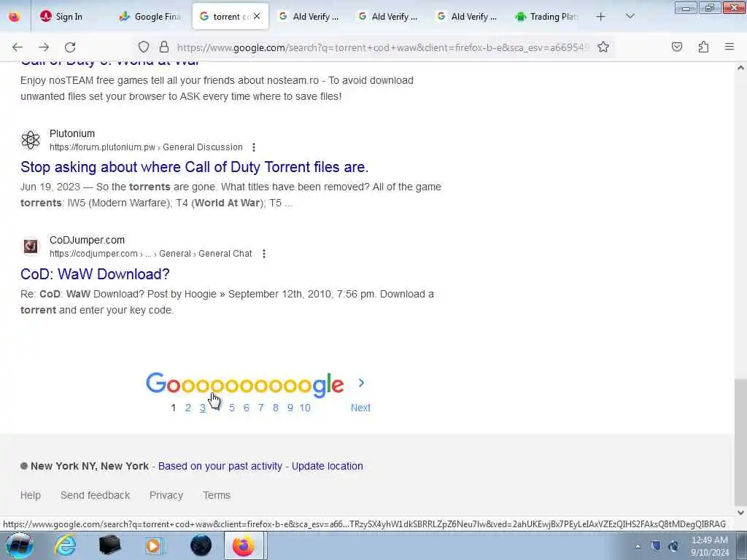Open the black box app in taskbar
747x560 pixels.
click(x=109, y=545)
